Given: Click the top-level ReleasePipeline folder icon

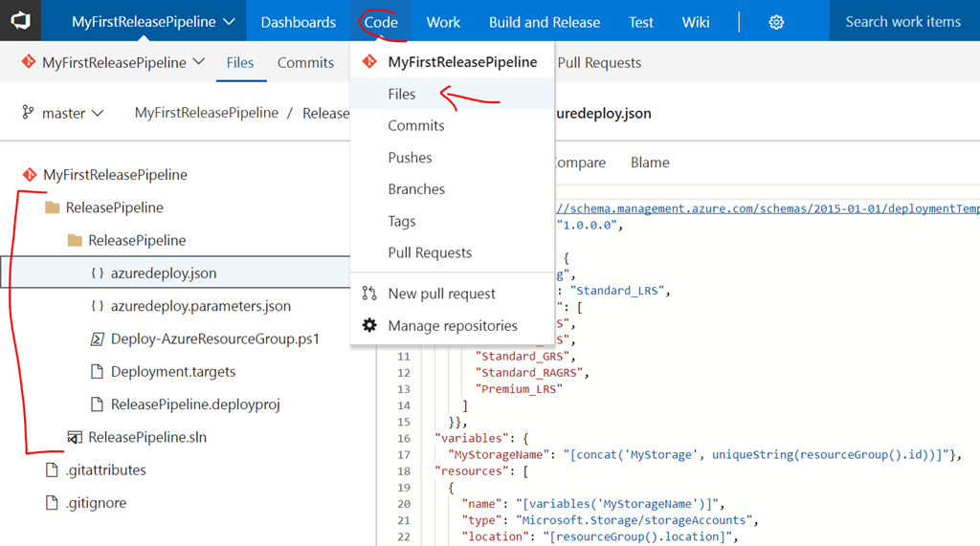Looking at the screenshot, I should tap(53, 207).
